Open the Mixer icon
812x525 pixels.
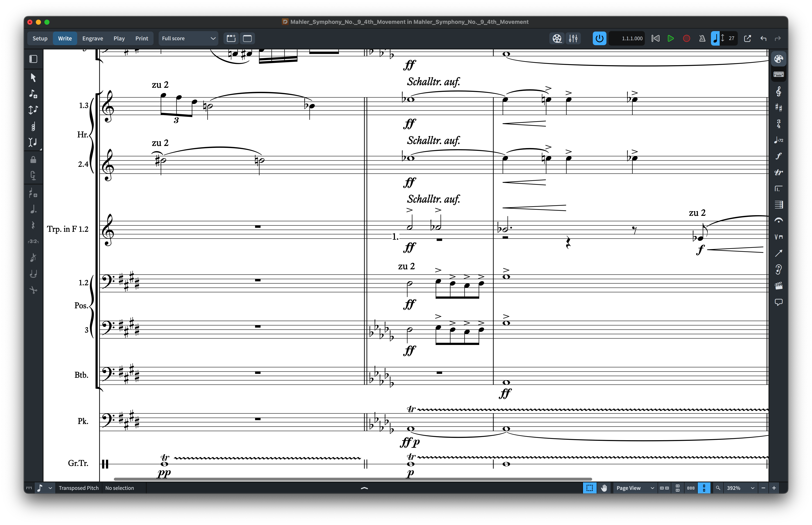(x=573, y=39)
